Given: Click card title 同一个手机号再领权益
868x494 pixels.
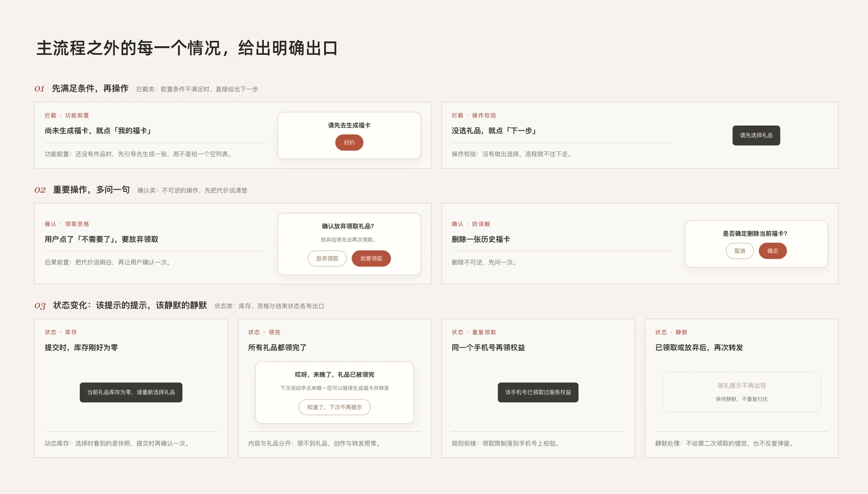Looking at the screenshot, I should [x=488, y=347].
